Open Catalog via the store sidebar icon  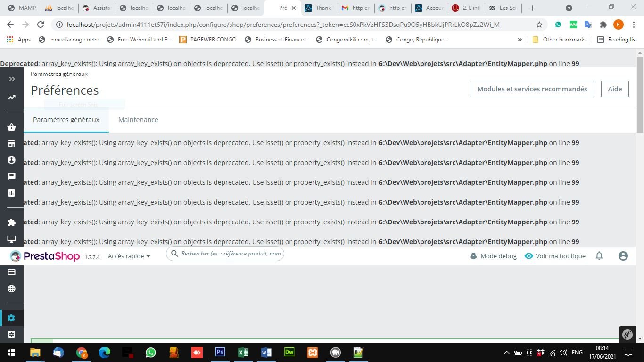tap(12, 143)
